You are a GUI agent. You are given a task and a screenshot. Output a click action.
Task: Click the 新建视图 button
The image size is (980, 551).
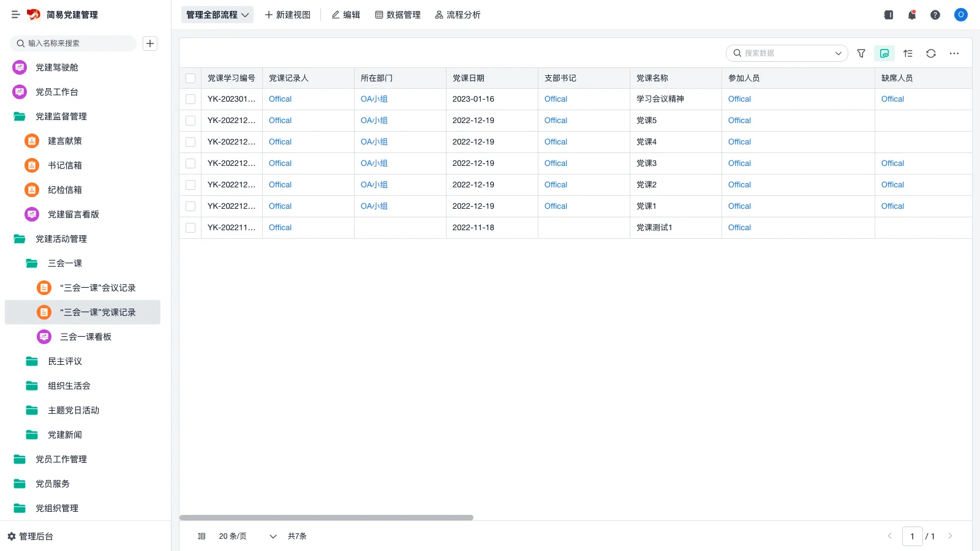(287, 15)
